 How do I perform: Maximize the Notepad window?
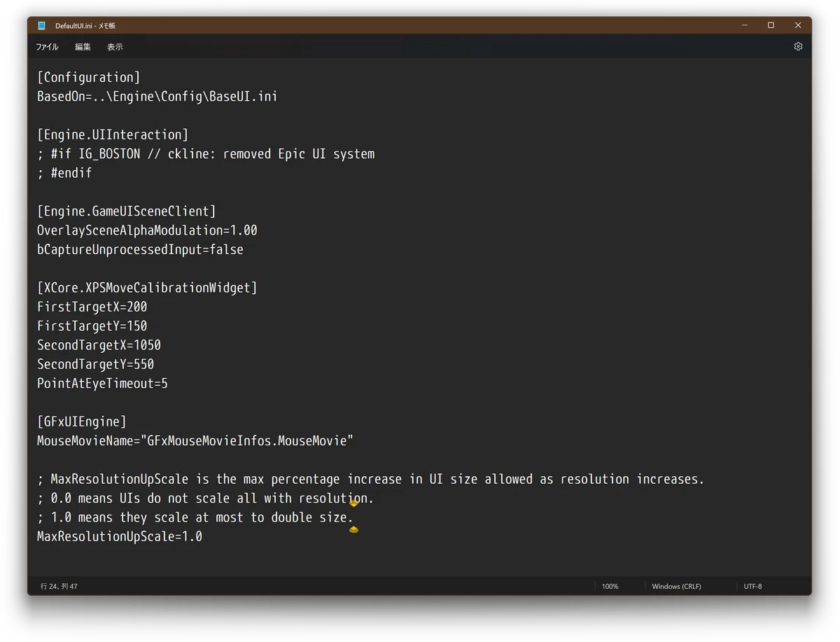point(771,25)
